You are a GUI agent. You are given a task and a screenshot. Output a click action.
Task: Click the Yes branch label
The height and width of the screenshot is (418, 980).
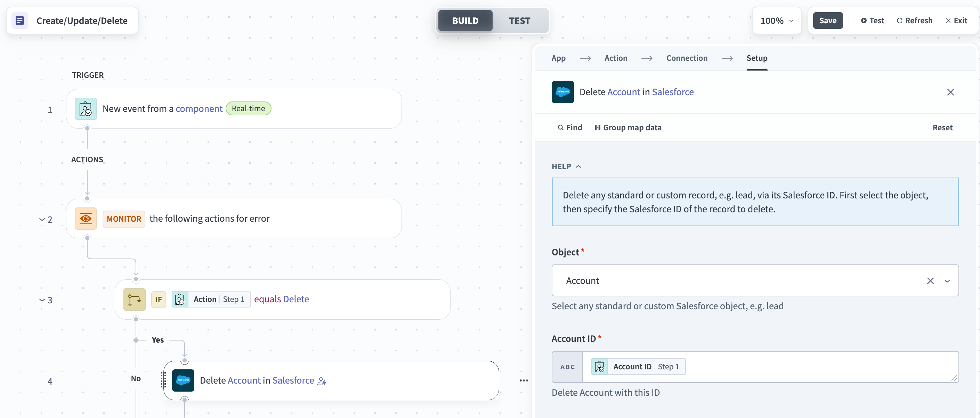157,340
